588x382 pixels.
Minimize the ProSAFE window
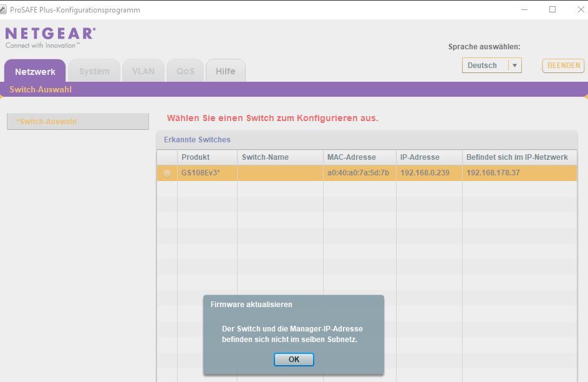tap(524, 10)
